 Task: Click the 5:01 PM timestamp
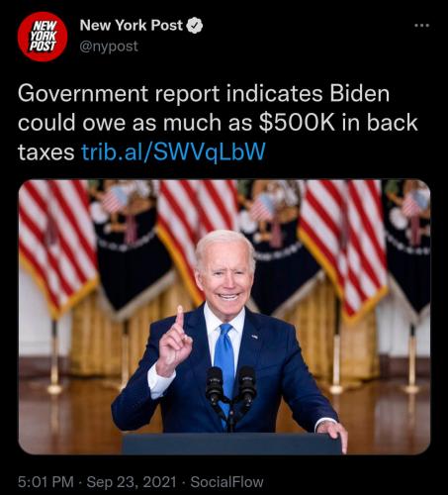pyautogui.click(x=45, y=482)
